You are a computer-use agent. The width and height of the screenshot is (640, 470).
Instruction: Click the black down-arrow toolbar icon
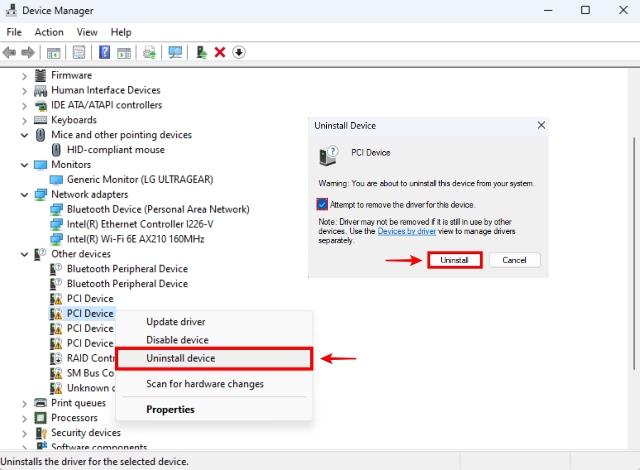pyautogui.click(x=239, y=52)
